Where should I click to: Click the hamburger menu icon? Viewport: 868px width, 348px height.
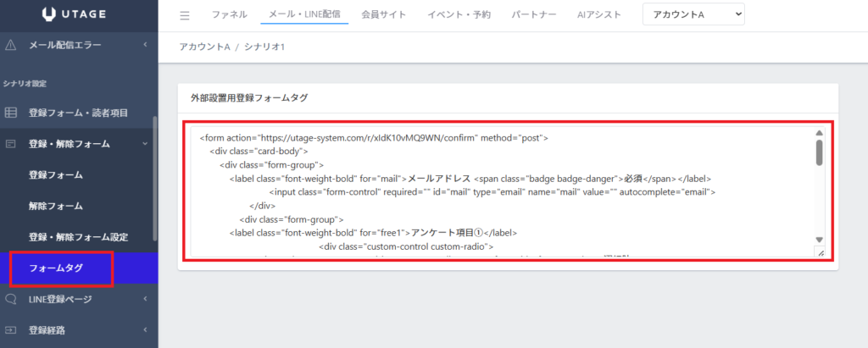[x=185, y=14]
